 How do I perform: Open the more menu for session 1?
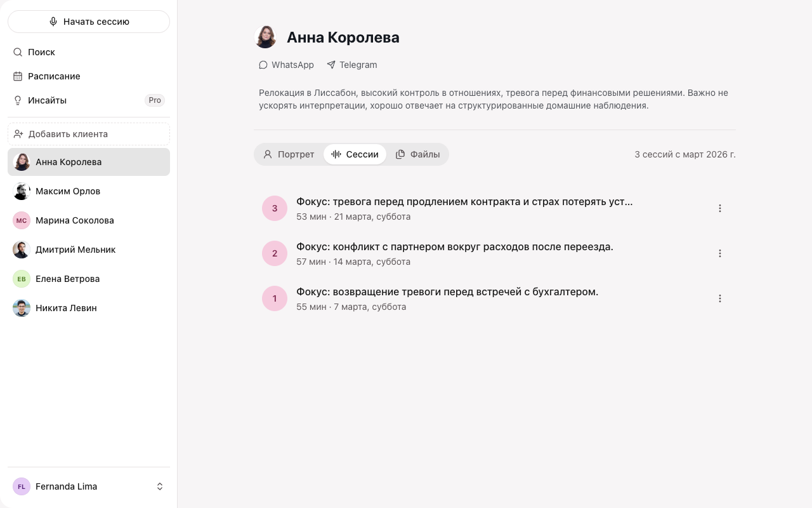(720, 298)
